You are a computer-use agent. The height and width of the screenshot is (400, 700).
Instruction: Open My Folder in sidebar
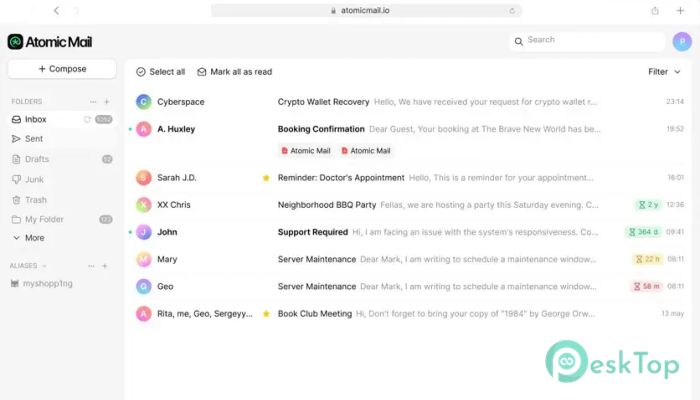pos(62,219)
